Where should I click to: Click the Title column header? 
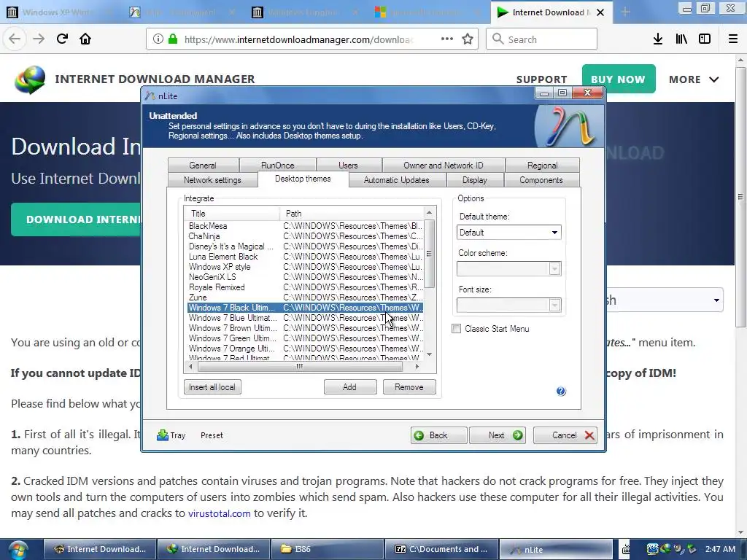coord(232,214)
